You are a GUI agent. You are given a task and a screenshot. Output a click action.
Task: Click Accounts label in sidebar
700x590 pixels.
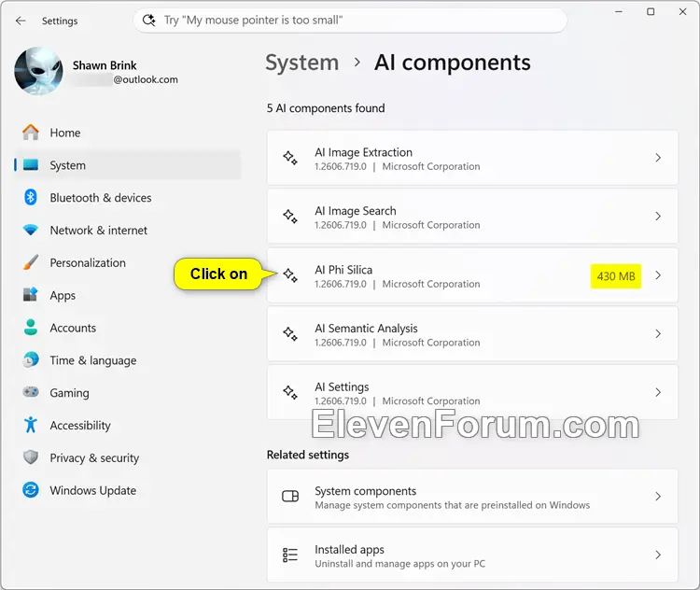pyautogui.click(x=73, y=328)
